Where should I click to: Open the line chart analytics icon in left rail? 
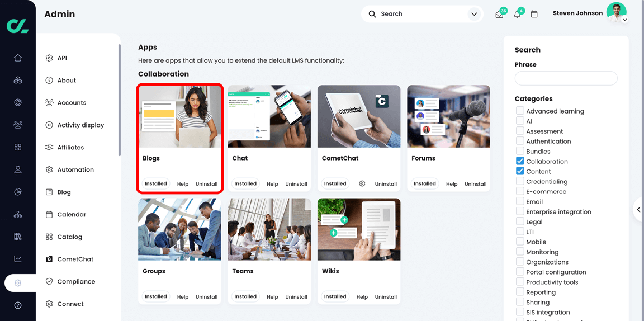(x=18, y=259)
